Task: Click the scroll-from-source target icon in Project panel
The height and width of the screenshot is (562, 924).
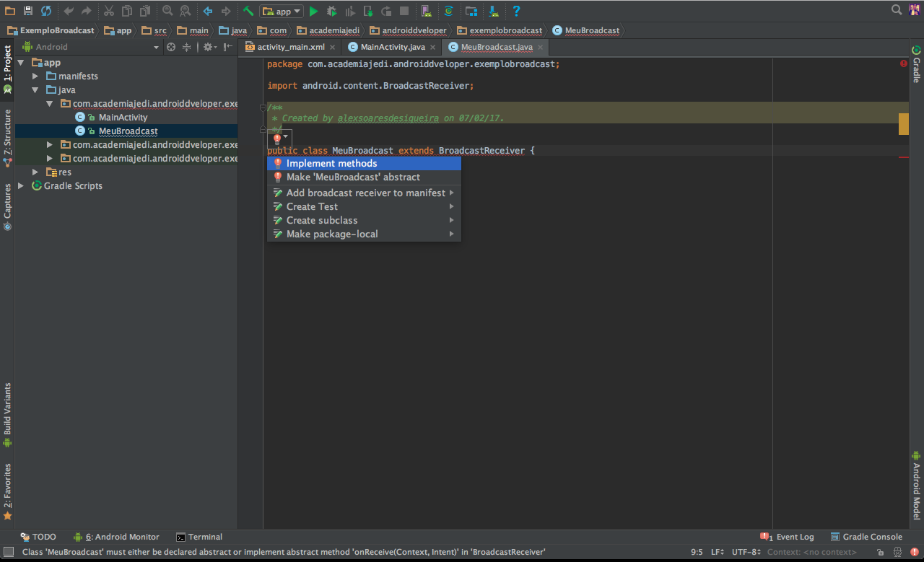Action: point(171,47)
